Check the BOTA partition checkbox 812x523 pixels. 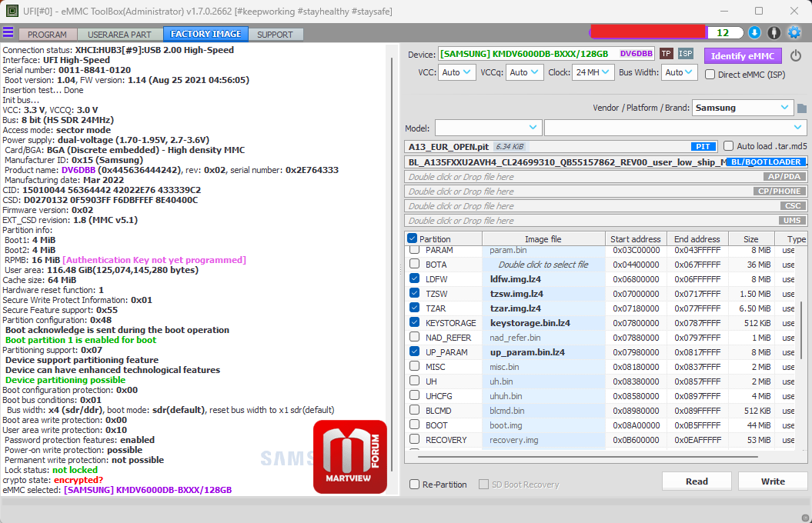[414, 264]
